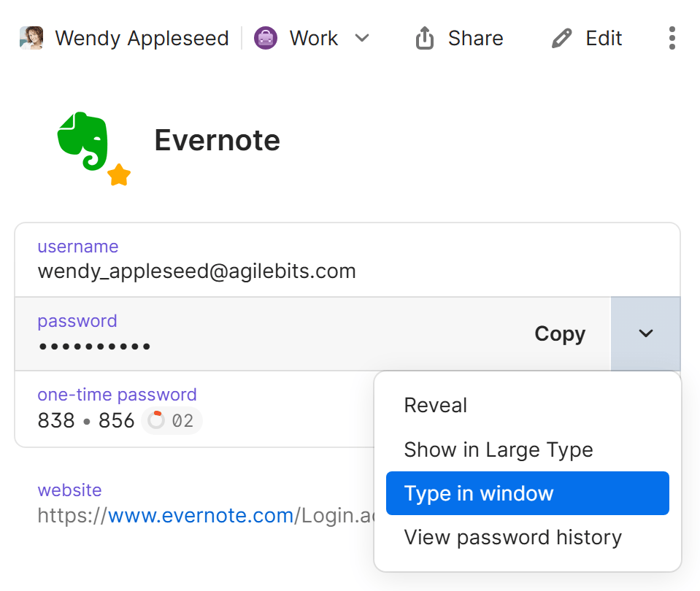700x591 pixels.
Task: Click the purple Work vault briefcase icon
Action: [266, 38]
